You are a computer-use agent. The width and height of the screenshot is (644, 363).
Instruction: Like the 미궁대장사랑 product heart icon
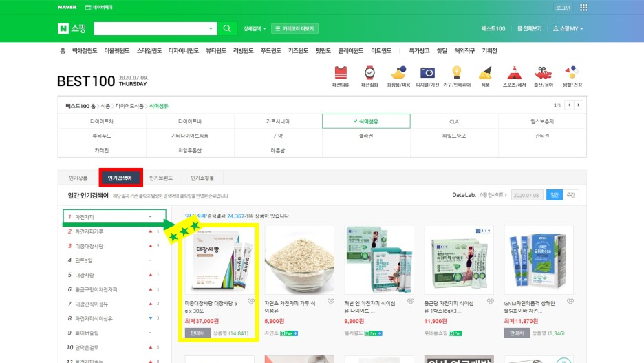pyautogui.click(x=251, y=302)
